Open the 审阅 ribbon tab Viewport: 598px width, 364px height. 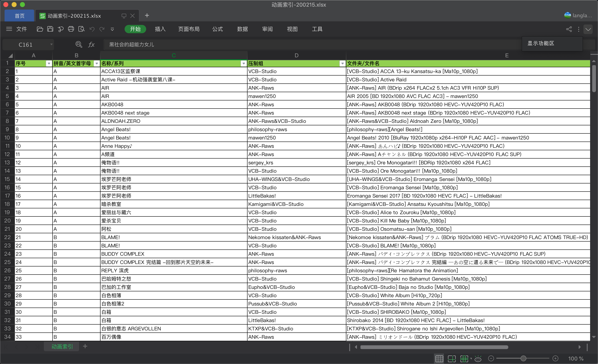[267, 29]
